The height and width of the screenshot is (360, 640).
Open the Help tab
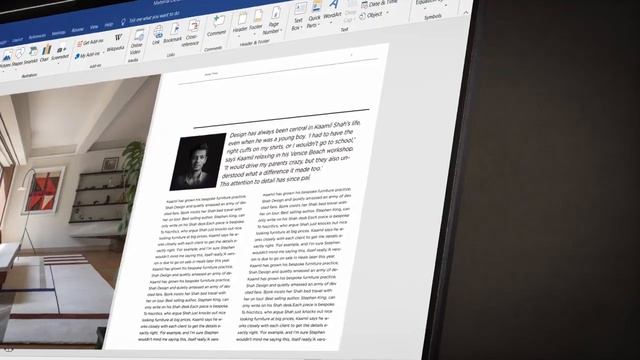(x=109, y=25)
